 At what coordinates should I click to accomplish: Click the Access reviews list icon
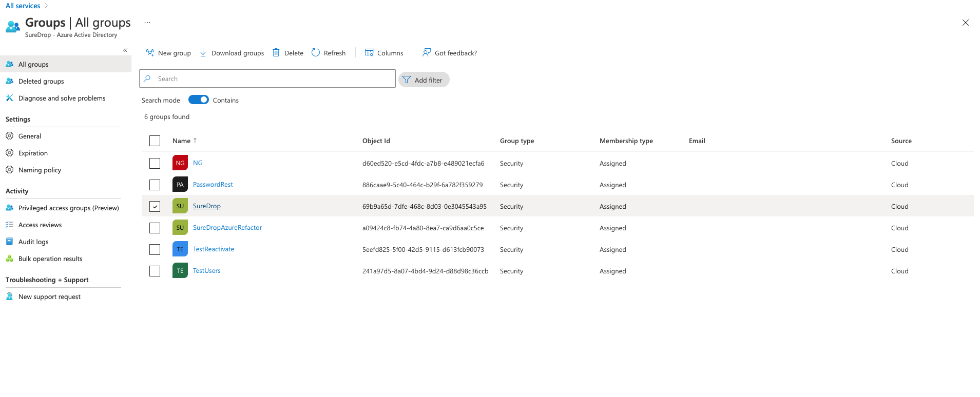pyautogui.click(x=9, y=225)
